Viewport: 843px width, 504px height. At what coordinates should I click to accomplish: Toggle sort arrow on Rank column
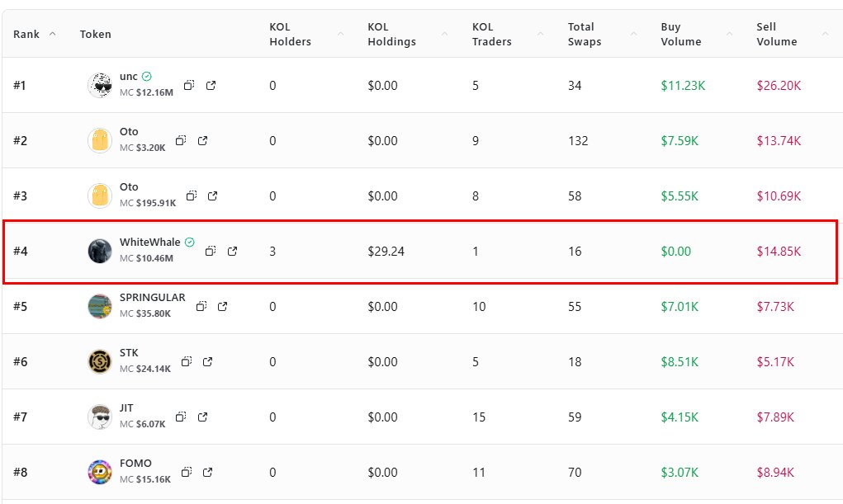53,34
